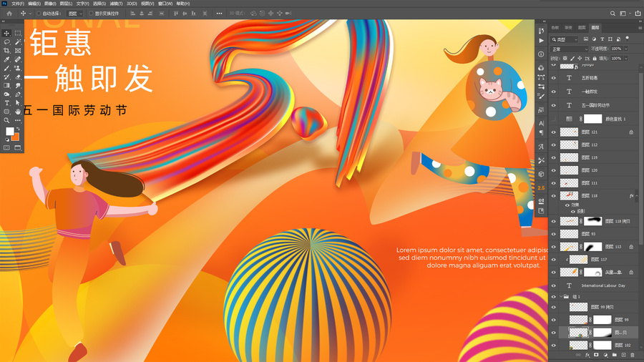Click the Play actions button in side dock
644x362 pixels.
(542, 41)
